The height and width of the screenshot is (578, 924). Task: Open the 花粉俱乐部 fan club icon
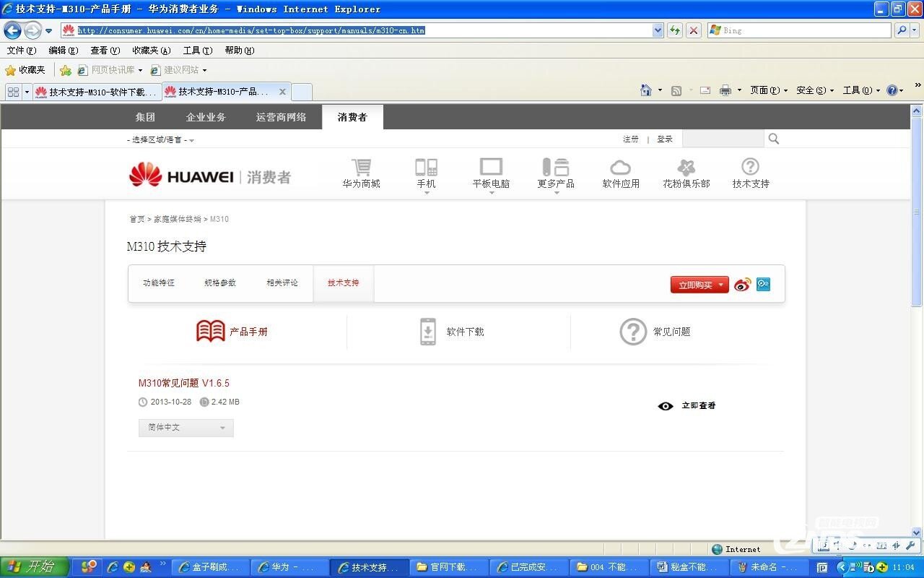[687, 168]
